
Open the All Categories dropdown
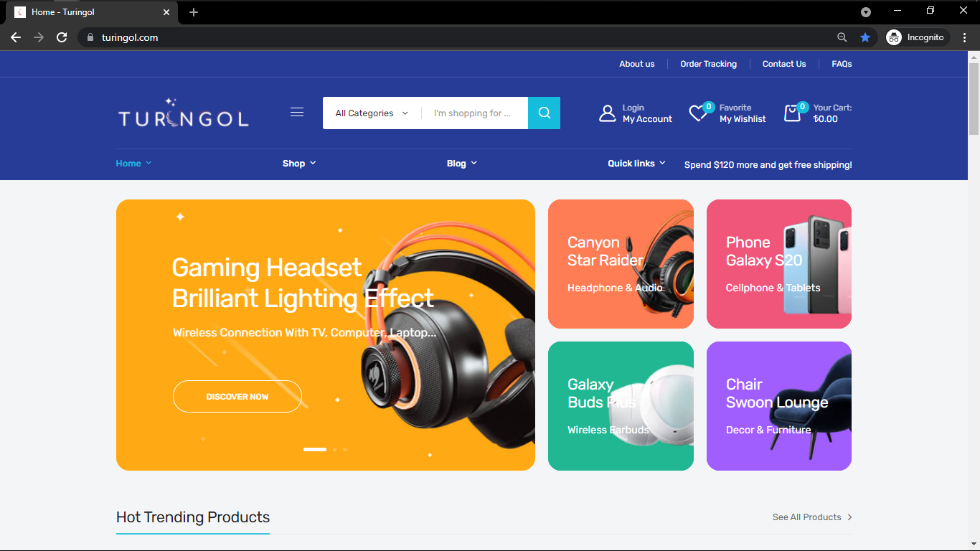(x=372, y=113)
